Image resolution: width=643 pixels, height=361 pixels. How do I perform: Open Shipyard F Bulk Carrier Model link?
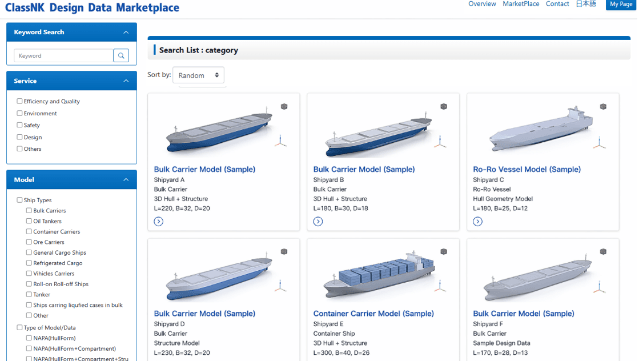coord(523,313)
